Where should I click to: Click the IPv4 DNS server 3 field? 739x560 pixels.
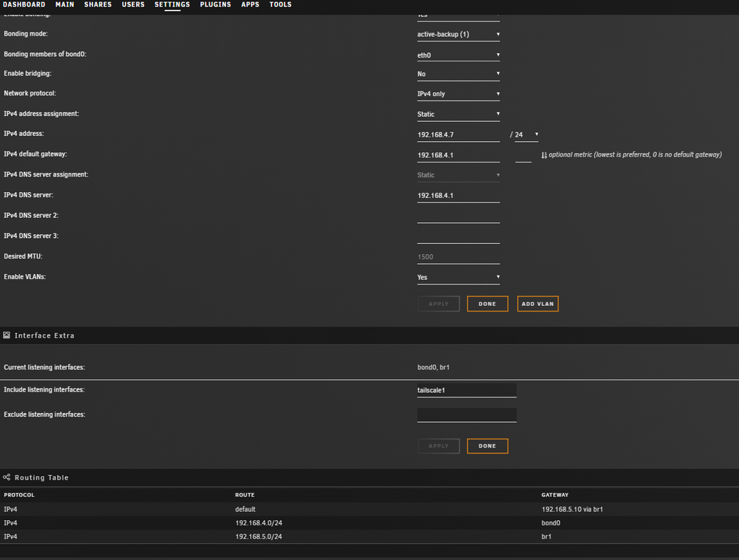(458, 236)
